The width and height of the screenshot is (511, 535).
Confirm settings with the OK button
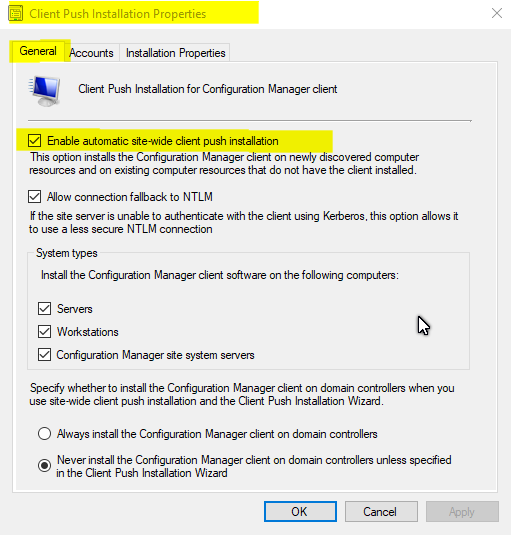pos(300,511)
